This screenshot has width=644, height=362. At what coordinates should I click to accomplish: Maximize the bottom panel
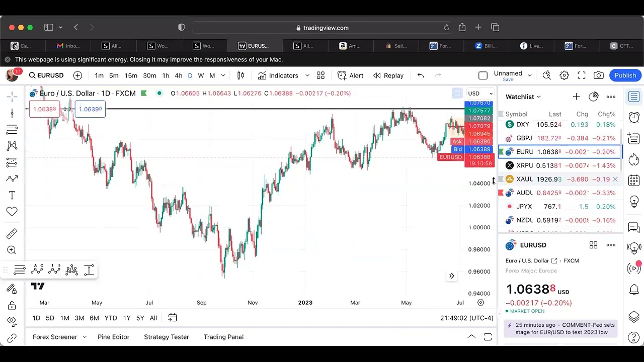coord(488,337)
